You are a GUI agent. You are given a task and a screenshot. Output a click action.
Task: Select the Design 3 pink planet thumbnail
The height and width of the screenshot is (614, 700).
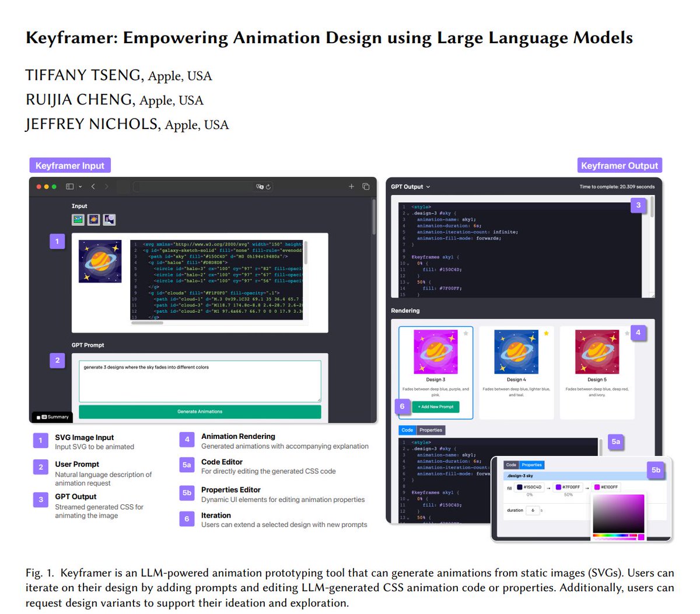(436, 352)
